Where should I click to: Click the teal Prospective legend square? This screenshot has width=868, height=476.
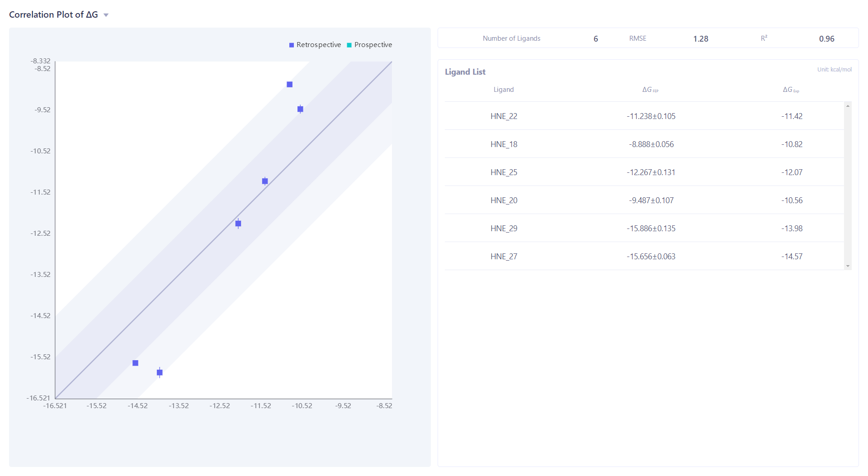point(349,45)
